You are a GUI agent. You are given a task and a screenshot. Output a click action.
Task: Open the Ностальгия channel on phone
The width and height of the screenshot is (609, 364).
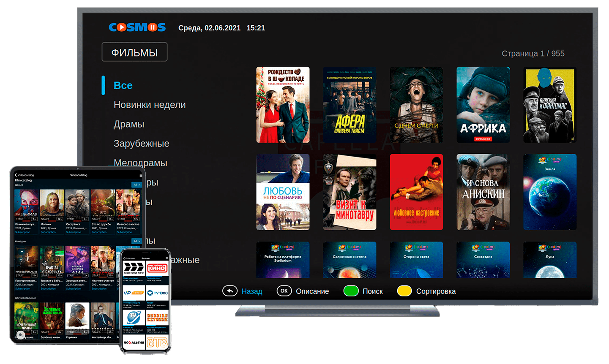point(134,342)
